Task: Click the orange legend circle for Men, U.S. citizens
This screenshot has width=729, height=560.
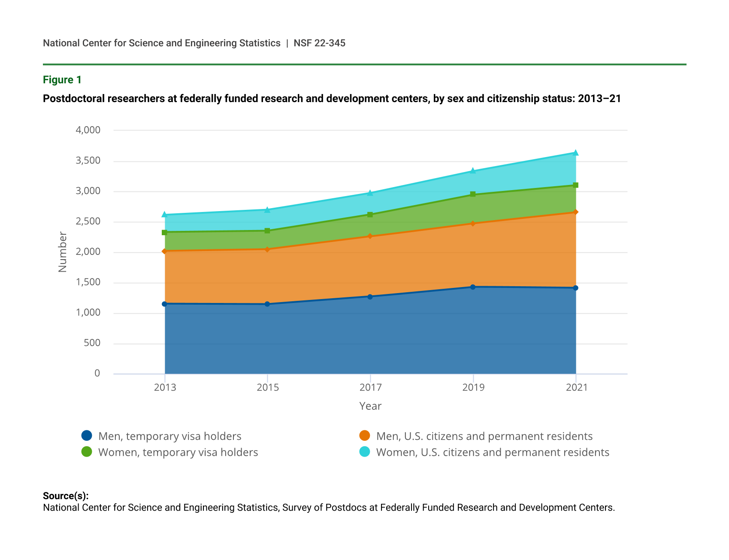Action: click(x=364, y=436)
